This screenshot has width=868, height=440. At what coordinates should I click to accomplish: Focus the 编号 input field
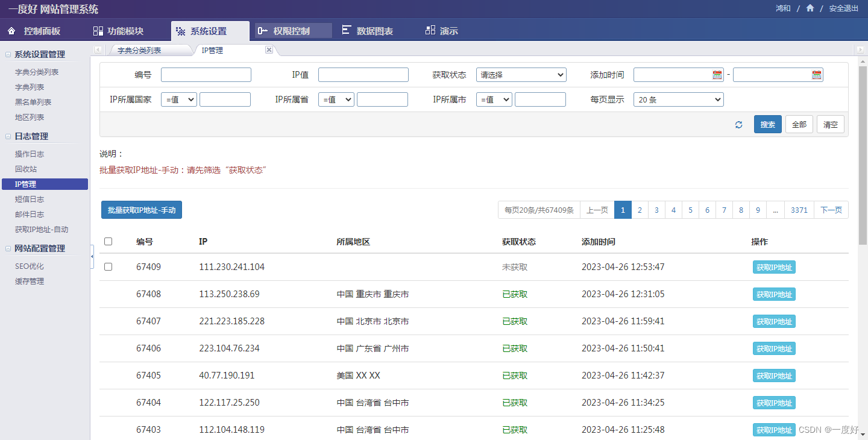[x=206, y=75]
